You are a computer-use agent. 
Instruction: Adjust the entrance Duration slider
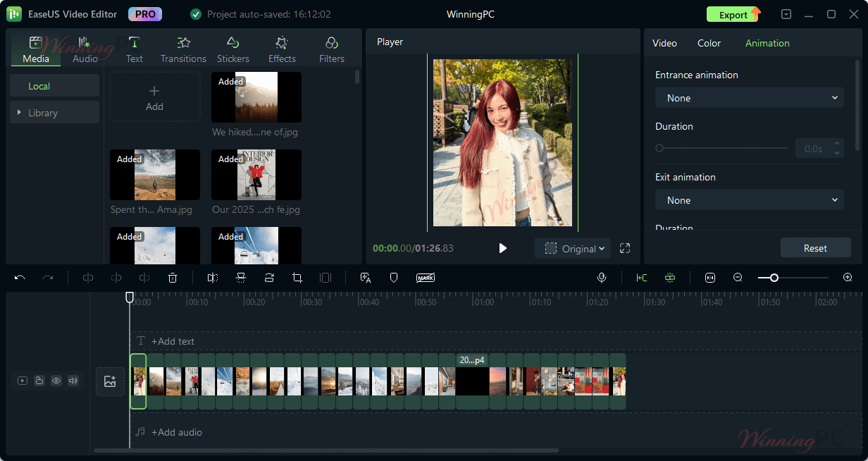pos(722,148)
